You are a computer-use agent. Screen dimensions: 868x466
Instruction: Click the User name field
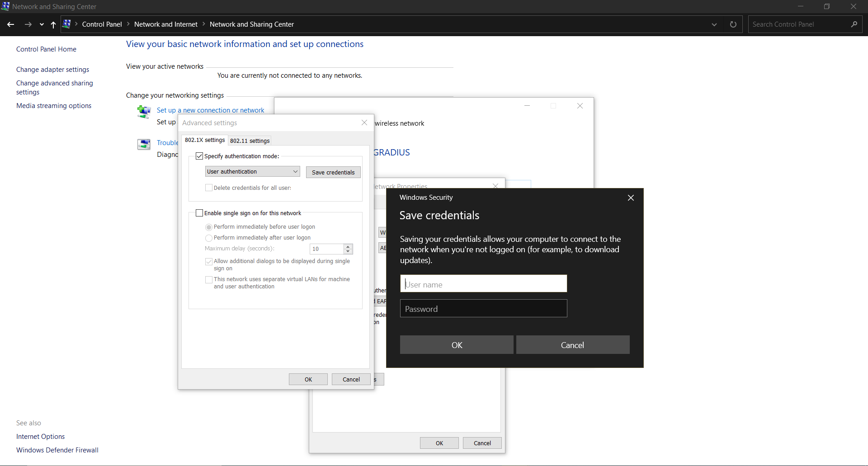(483, 284)
